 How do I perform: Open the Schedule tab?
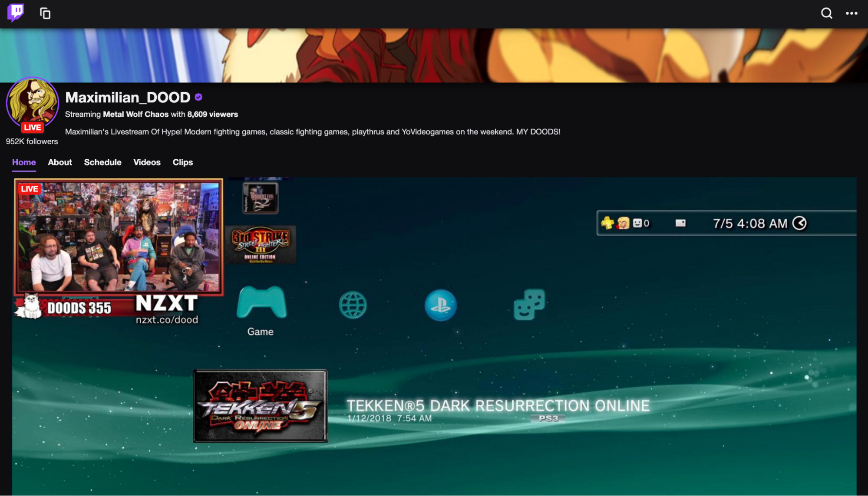tap(102, 162)
